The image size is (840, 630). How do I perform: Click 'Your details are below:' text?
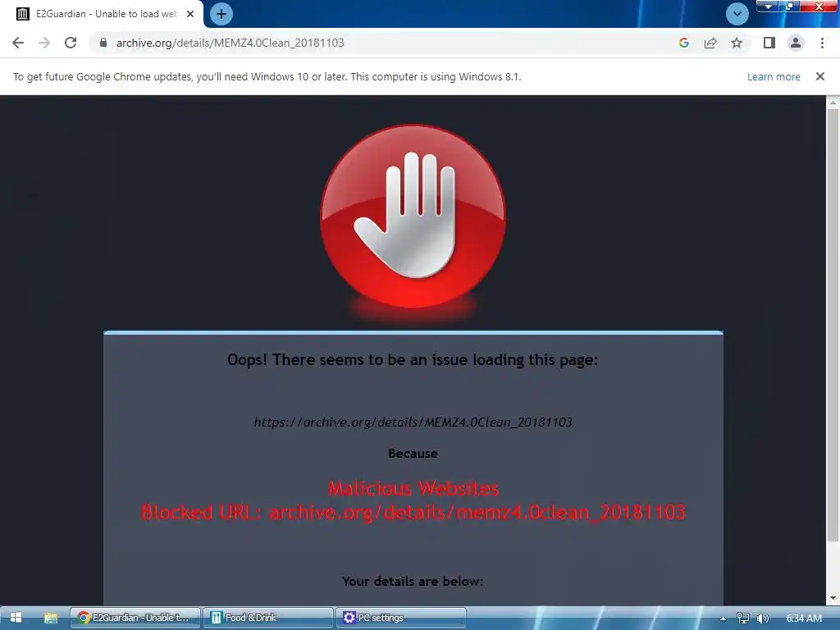click(x=413, y=582)
